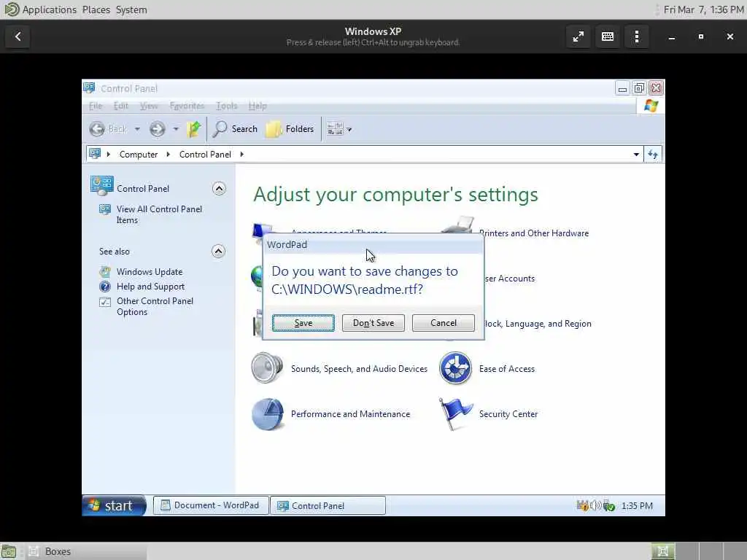This screenshot has height=560, width=747.
Task: Collapse the See also sidebar section
Action: [218, 251]
